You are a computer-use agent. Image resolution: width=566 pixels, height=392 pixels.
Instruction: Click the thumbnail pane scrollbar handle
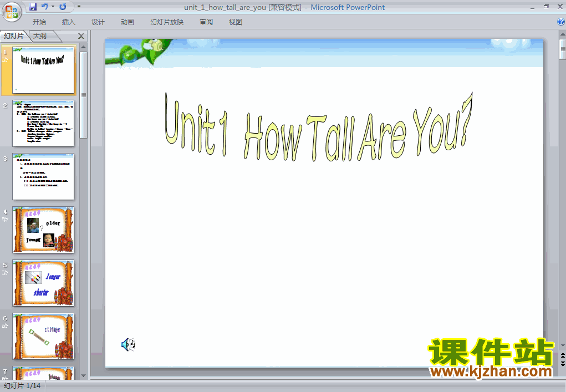pyautogui.click(x=83, y=95)
